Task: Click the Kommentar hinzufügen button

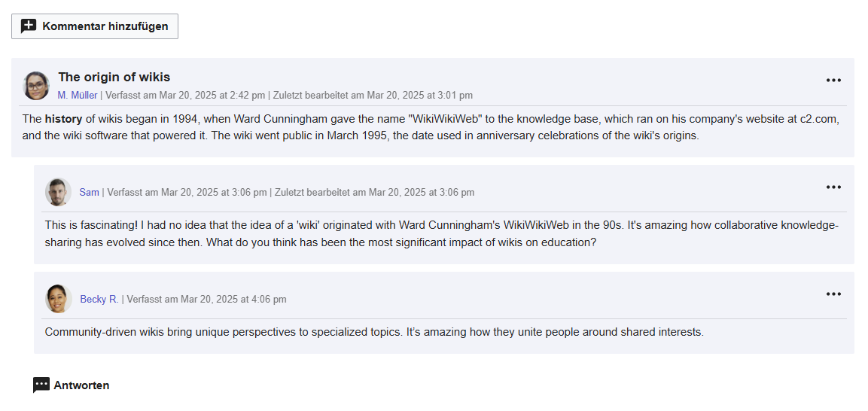Action: click(x=95, y=26)
